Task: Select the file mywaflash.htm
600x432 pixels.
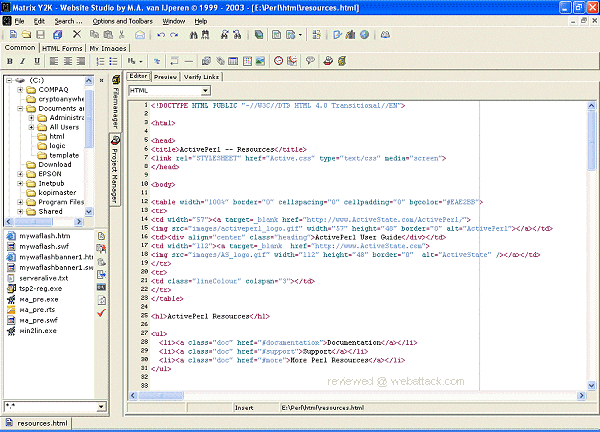Action: 45,236
